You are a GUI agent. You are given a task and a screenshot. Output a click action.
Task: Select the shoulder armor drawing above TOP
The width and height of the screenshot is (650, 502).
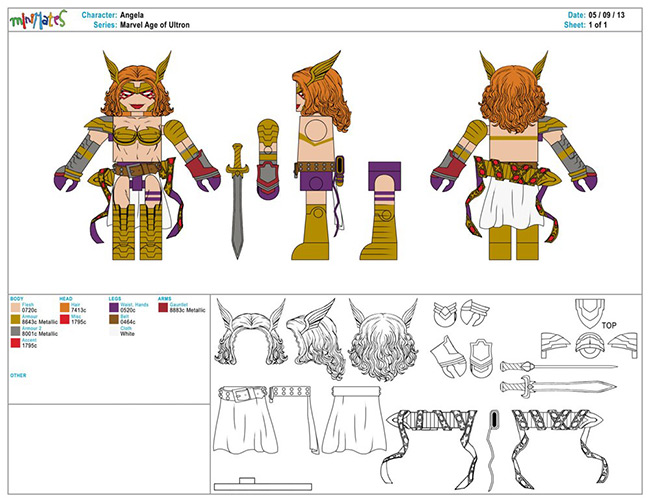click(x=589, y=314)
